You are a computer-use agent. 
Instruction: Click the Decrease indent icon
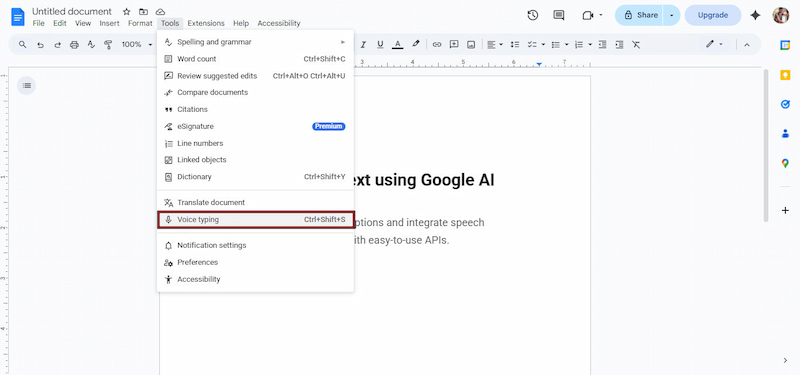(x=603, y=44)
